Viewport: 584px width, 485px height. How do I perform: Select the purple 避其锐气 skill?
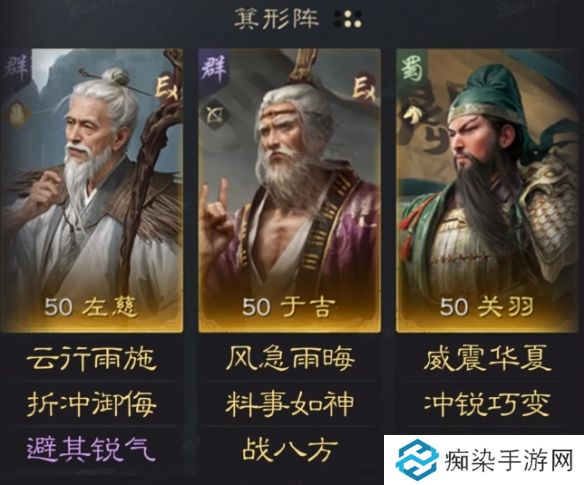coord(91,449)
